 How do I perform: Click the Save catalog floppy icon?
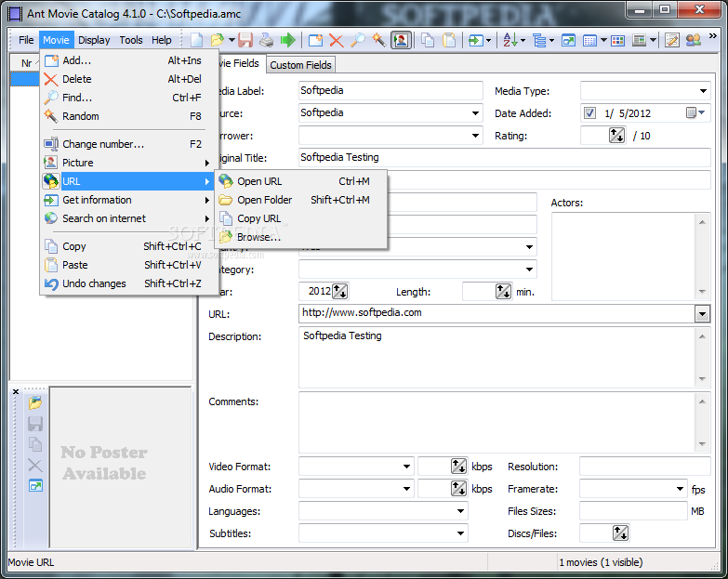coord(245,40)
